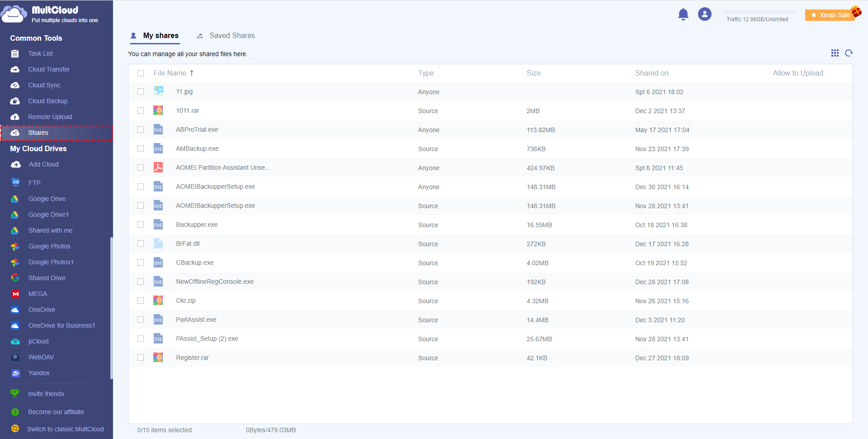Viewport: 868px width, 439px height.
Task: Click the Allow to Upload column header
Action: (x=798, y=73)
